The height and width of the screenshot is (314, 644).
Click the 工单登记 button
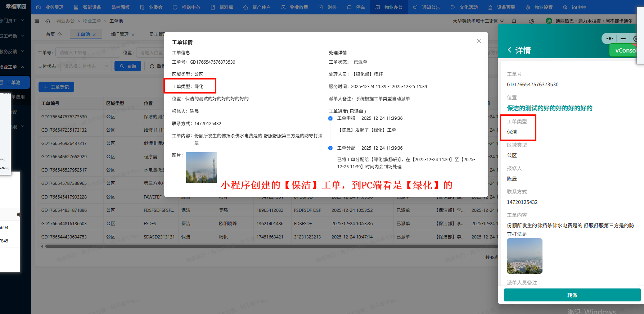tap(56, 87)
